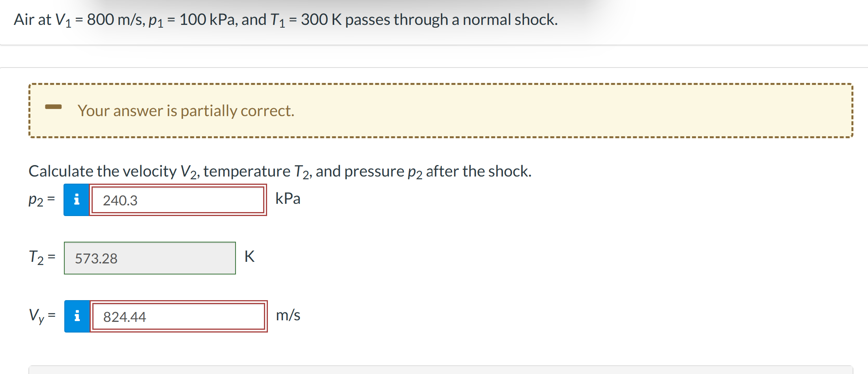Image resolution: width=868 pixels, height=374 pixels.
Task: Click the kPa unit label beside p2
Action: 288,199
